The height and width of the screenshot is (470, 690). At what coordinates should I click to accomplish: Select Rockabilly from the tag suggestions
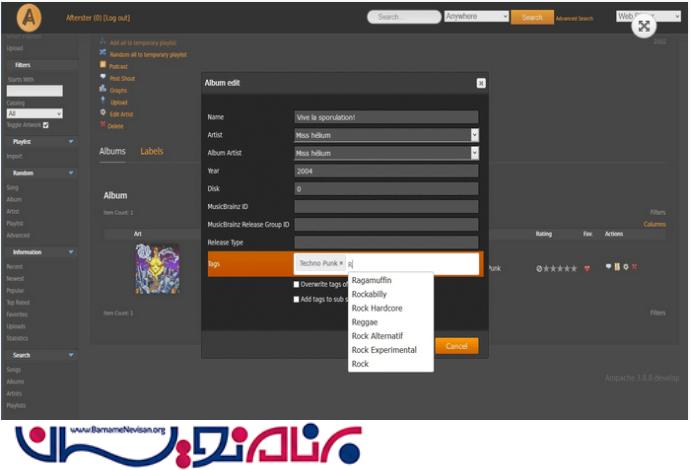(369, 294)
